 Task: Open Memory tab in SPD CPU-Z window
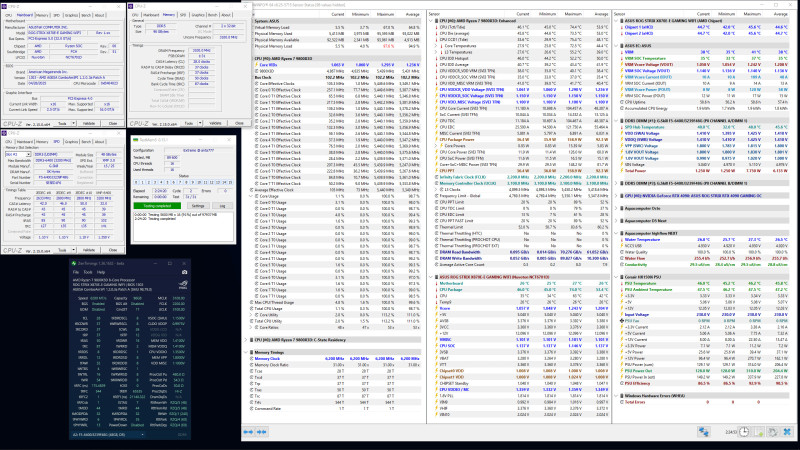(x=42, y=142)
